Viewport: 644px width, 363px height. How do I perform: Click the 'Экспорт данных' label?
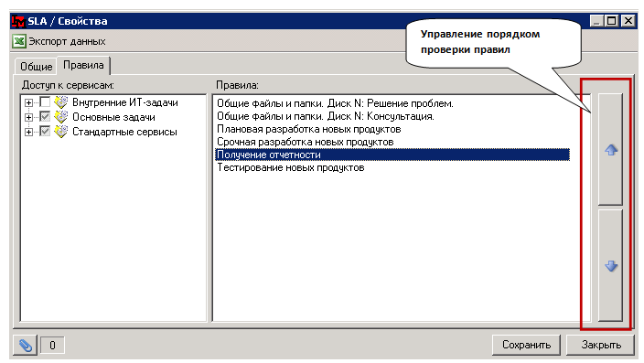click(67, 41)
